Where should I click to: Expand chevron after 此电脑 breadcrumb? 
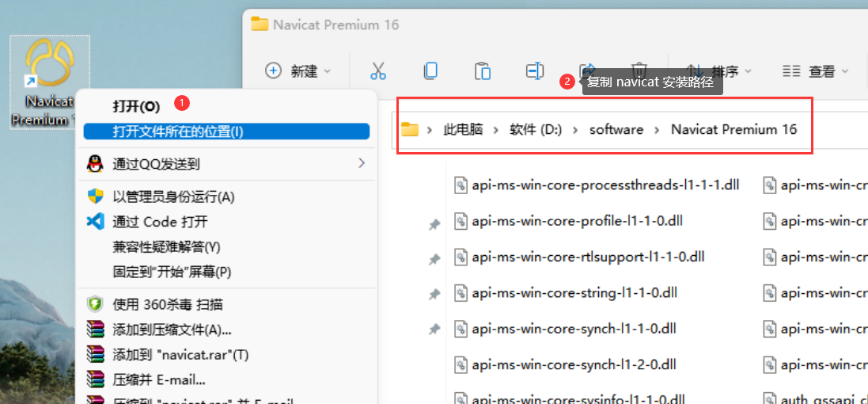pos(497,130)
